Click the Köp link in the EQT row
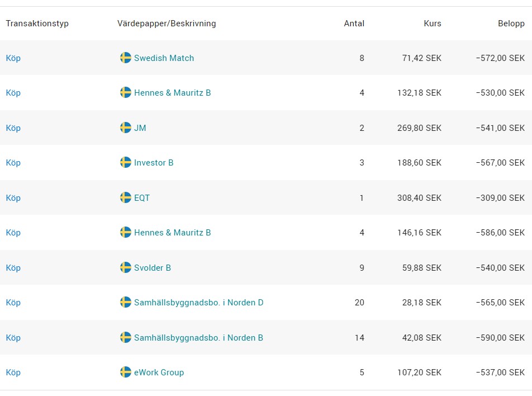 [x=13, y=198]
